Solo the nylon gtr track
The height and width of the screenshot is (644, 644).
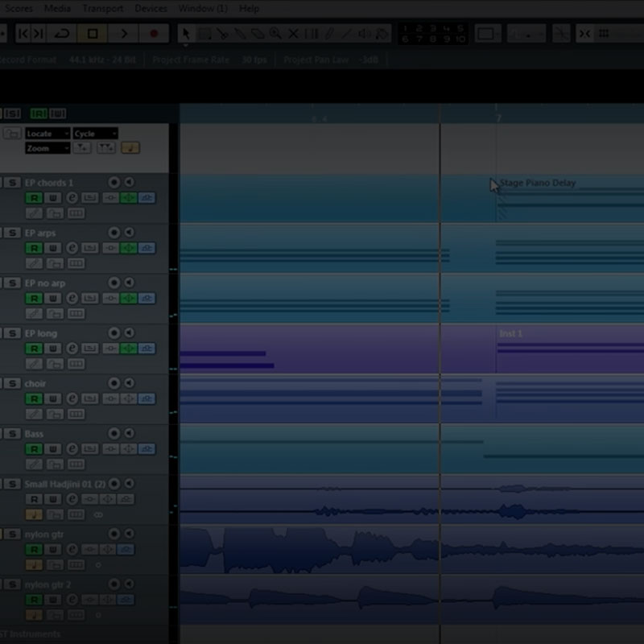[12, 534]
